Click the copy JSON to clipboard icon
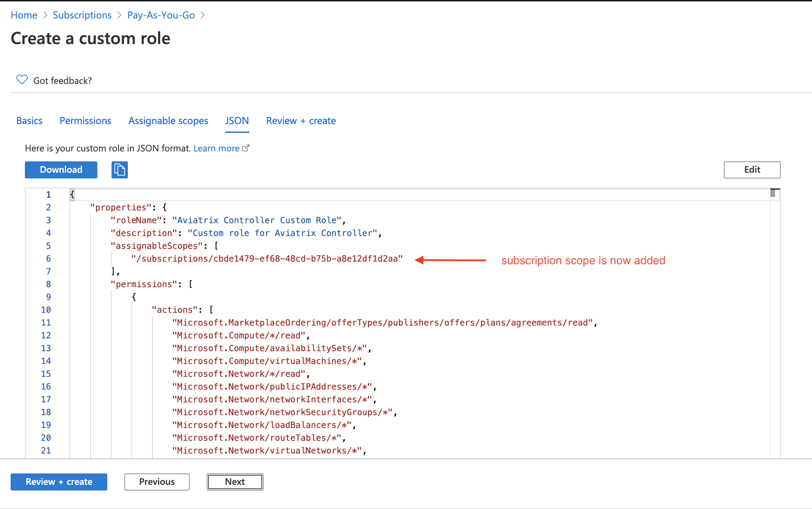 pos(119,170)
